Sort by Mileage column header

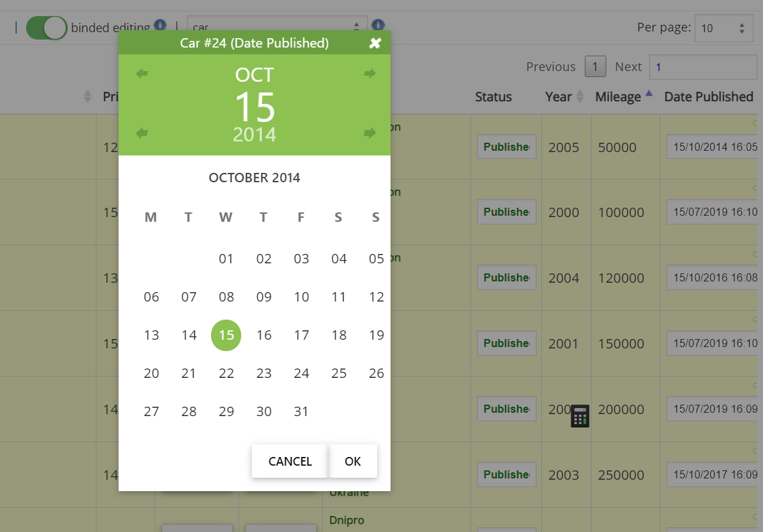624,96
